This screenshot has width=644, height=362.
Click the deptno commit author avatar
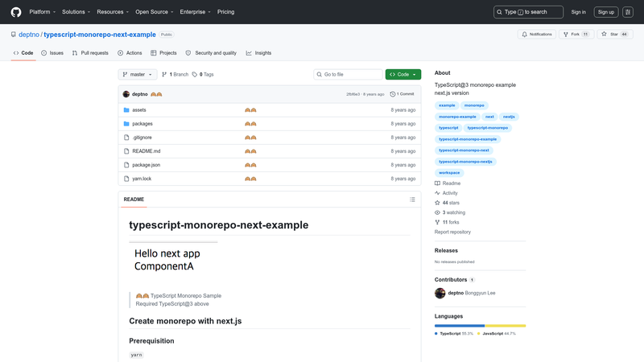pos(126,94)
